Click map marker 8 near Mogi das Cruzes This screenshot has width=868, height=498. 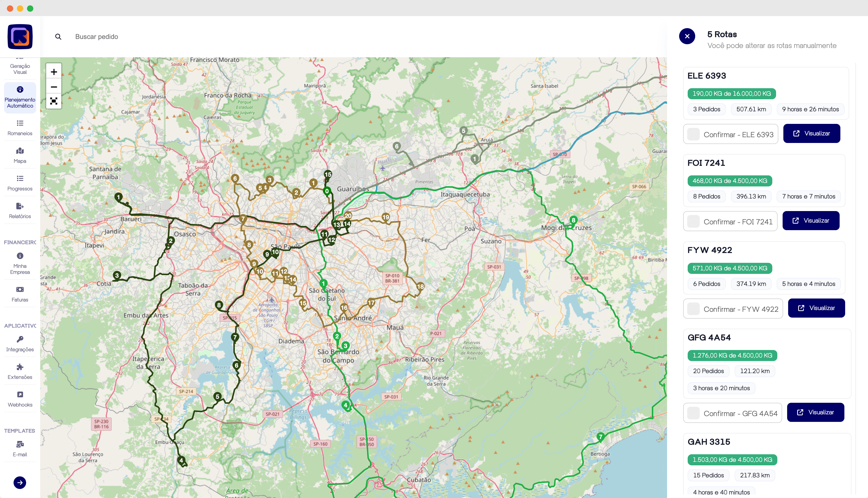pos(573,220)
